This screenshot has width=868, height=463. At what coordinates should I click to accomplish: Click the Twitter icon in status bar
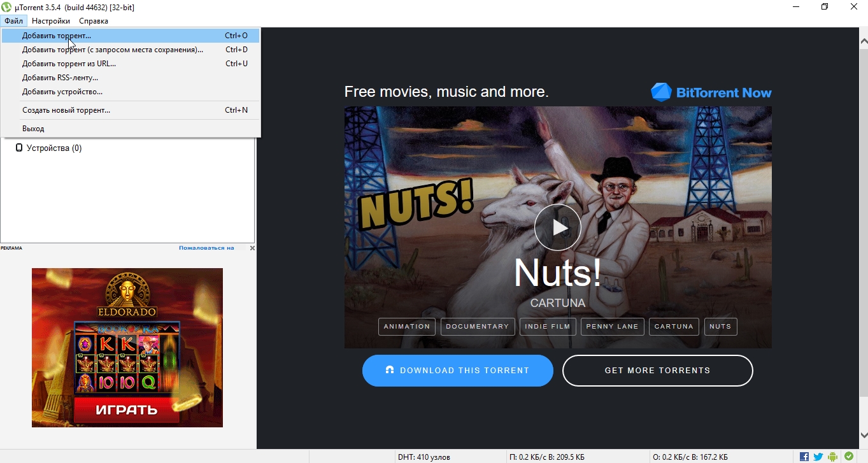[x=818, y=457]
